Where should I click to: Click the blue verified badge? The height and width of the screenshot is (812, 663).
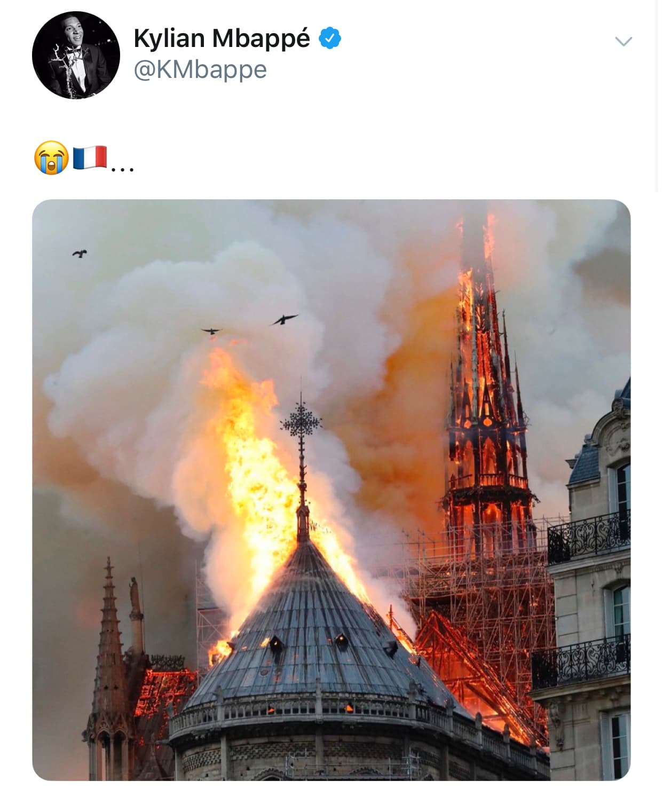point(330,38)
